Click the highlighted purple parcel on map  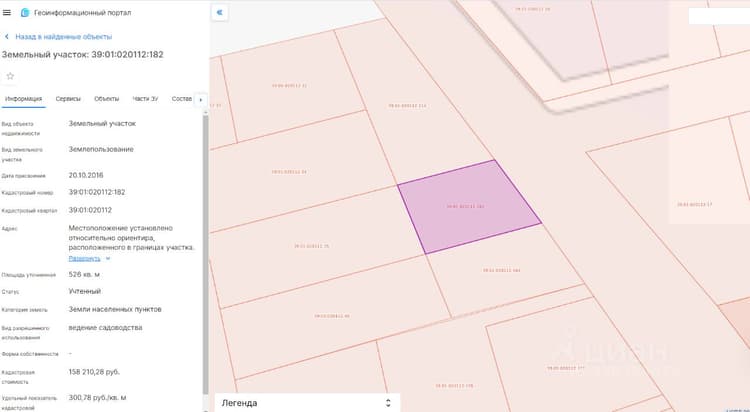(x=469, y=207)
